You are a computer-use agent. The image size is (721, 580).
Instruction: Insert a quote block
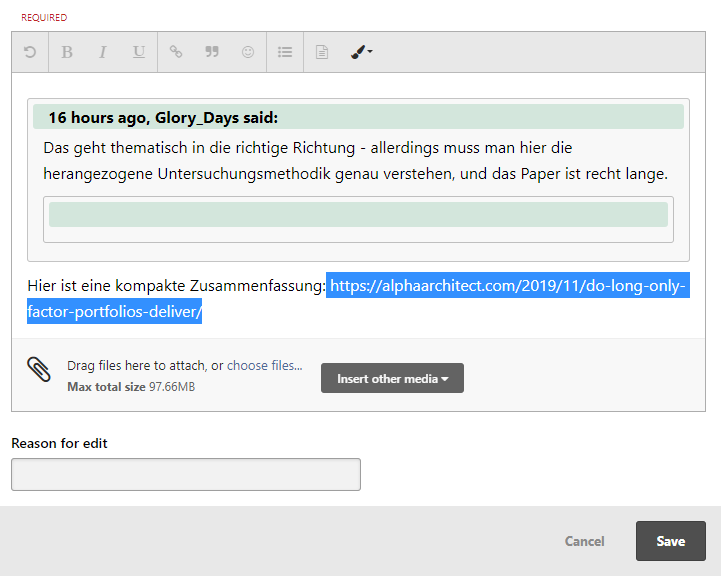click(212, 52)
